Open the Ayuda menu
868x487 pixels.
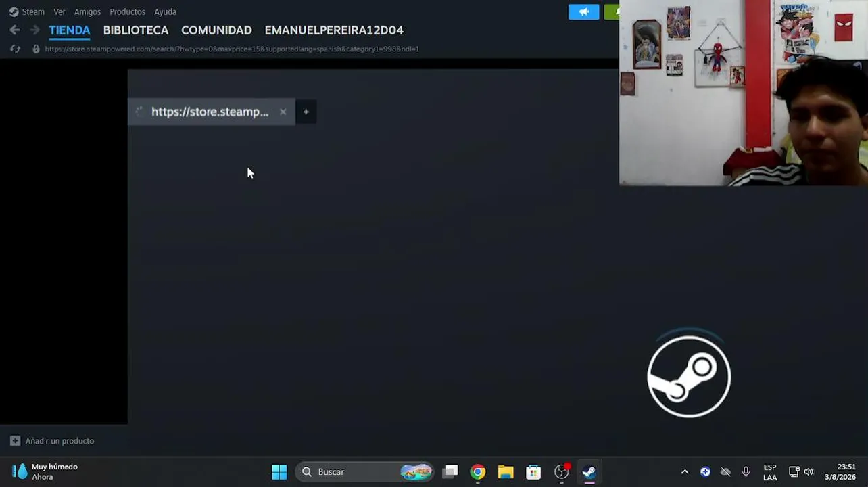pos(166,12)
